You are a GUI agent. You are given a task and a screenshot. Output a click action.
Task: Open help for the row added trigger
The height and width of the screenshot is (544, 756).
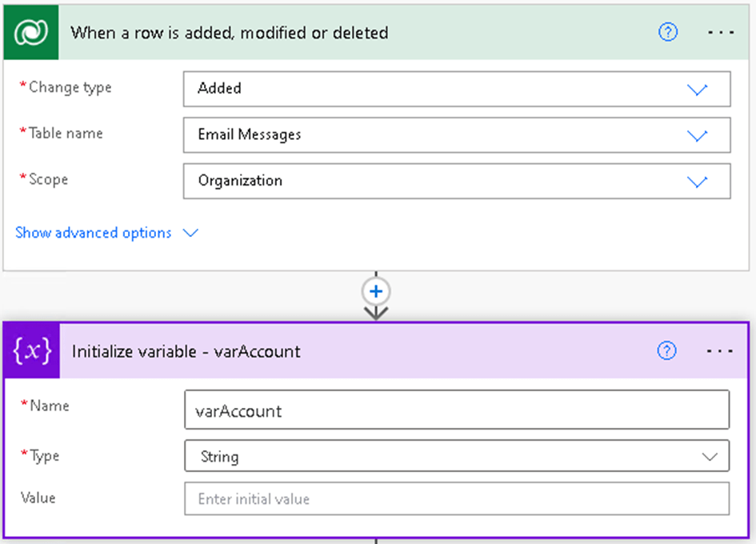pos(668,33)
